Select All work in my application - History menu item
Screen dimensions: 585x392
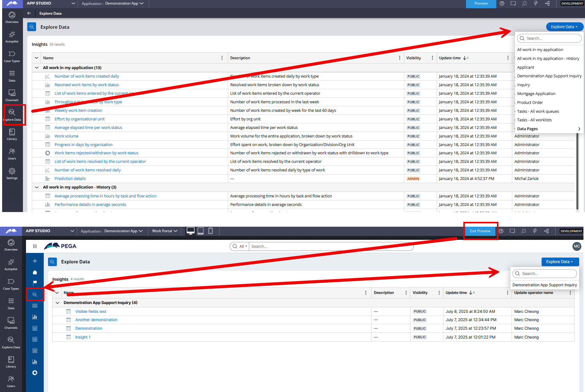coord(548,59)
